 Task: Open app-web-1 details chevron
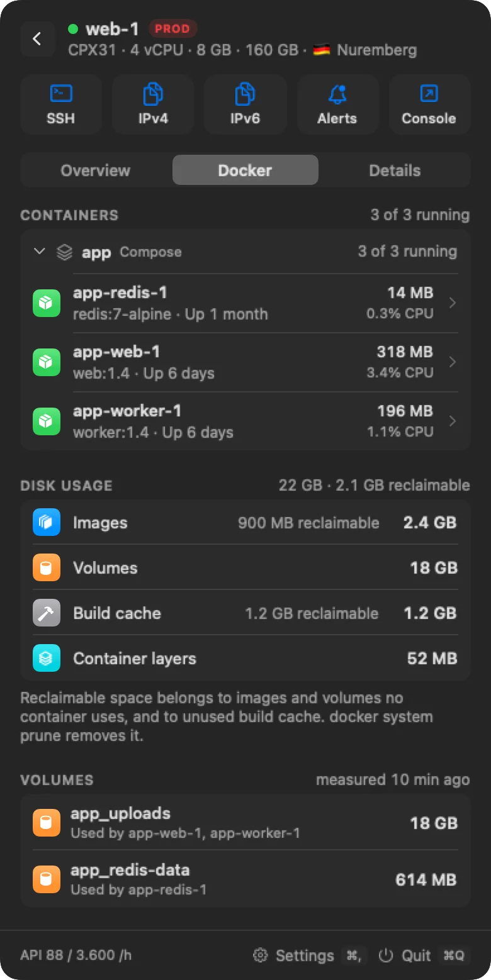tap(452, 362)
